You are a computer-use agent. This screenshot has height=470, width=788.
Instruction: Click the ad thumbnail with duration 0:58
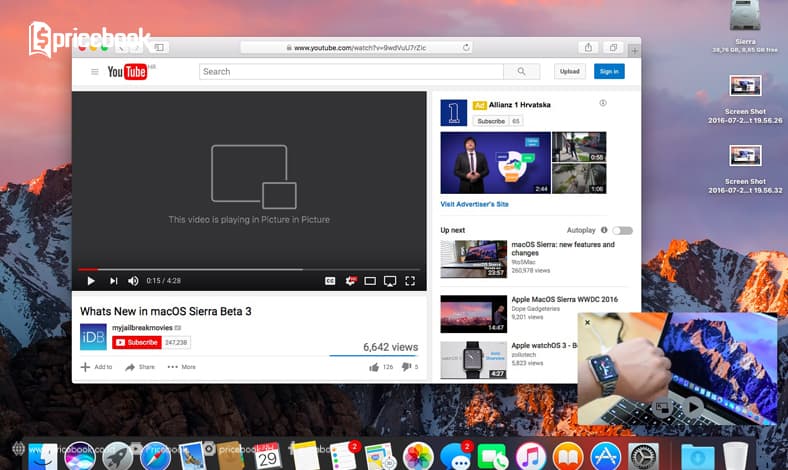point(579,147)
